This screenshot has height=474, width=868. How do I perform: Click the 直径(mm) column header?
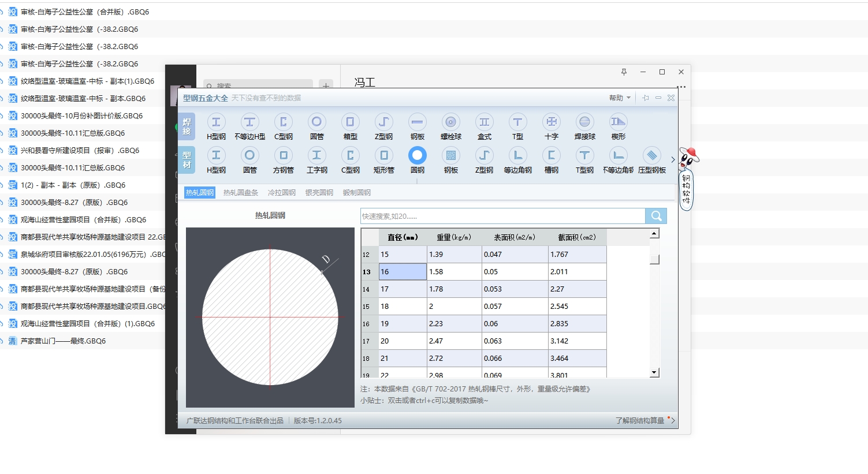[x=403, y=237]
